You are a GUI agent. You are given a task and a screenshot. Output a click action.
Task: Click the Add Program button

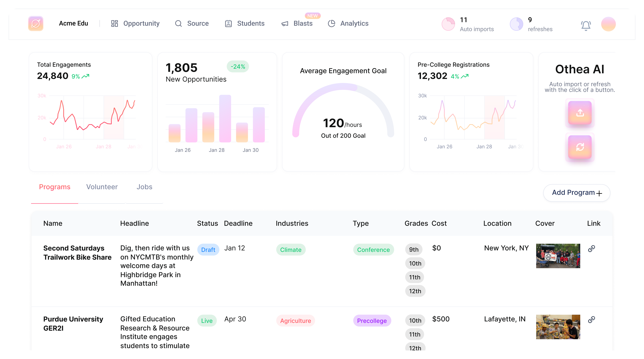point(577,193)
